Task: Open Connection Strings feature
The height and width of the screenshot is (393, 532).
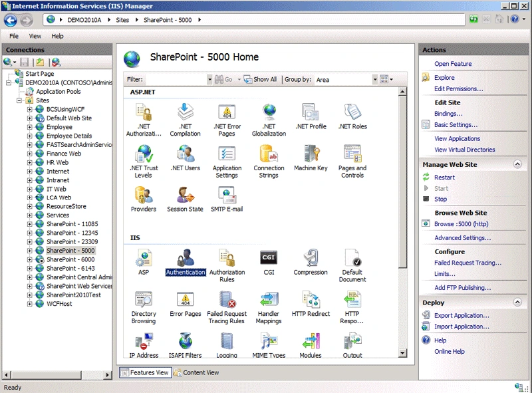Action: pyautogui.click(x=269, y=161)
